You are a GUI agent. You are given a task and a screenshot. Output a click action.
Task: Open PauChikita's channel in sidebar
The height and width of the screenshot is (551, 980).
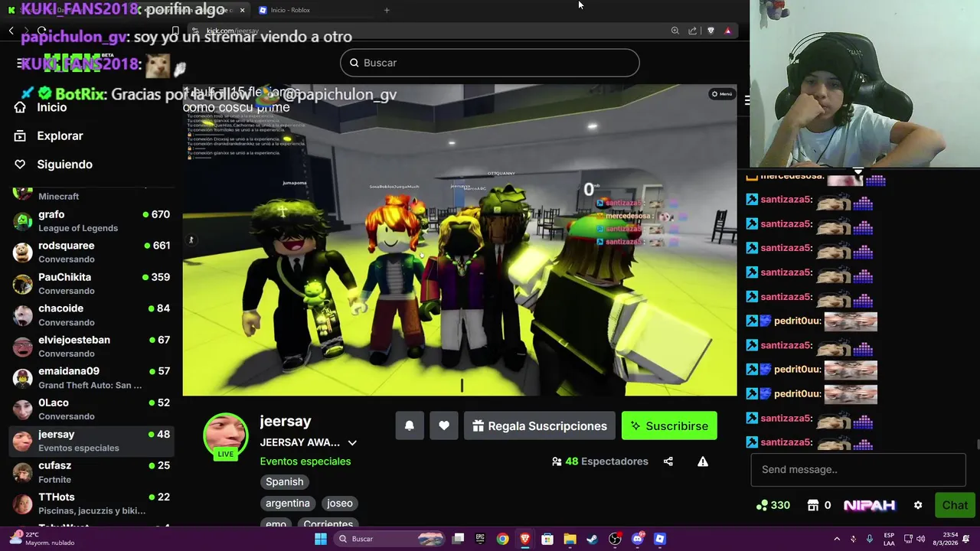[91, 284]
